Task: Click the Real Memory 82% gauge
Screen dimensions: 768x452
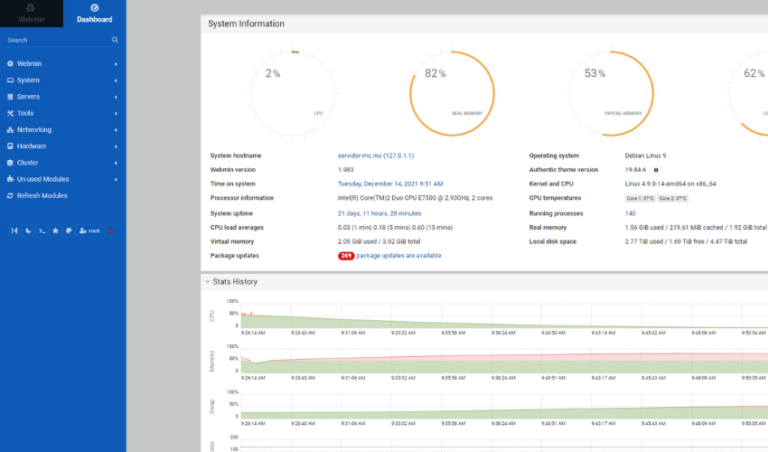Action: click(452, 94)
